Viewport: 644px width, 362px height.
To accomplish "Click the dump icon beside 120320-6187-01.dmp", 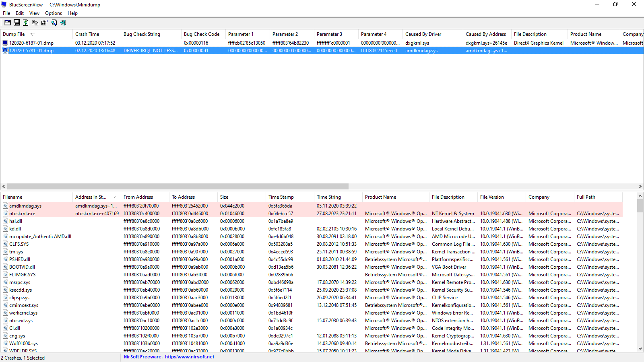I will point(5,43).
